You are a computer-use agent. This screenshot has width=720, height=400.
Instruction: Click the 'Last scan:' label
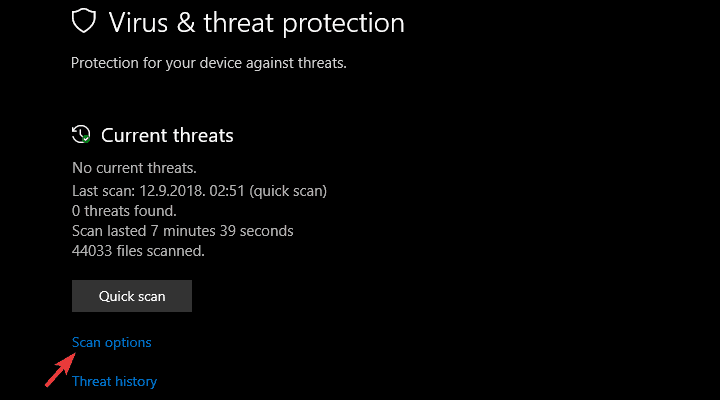101,190
